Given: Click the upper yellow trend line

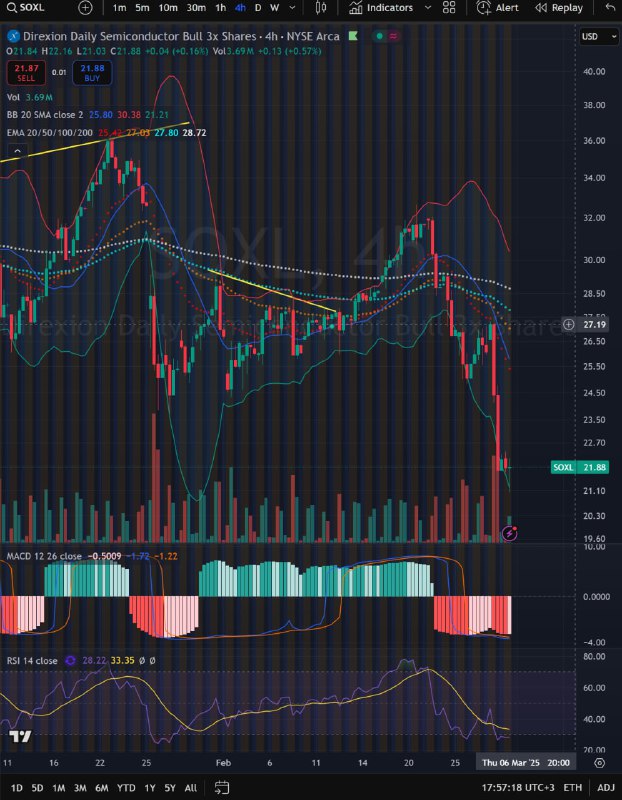Looking at the screenshot, I should tap(97, 142).
